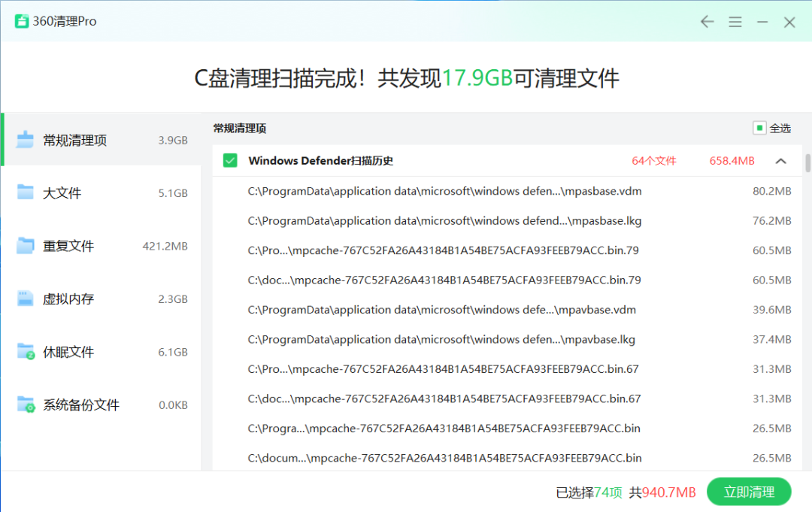Switch to 重复文件 tab
The width and height of the screenshot is (812, 512).
101,246
